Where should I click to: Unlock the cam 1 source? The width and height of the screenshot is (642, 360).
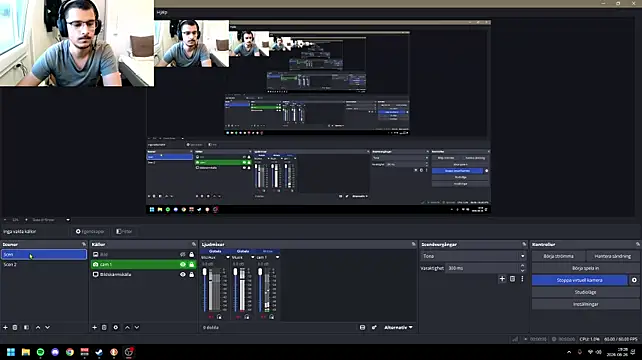(192, 265)
